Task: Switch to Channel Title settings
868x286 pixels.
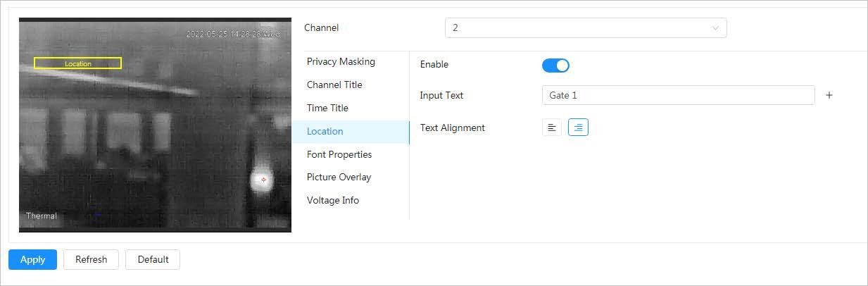Action: tap(334, 85)
